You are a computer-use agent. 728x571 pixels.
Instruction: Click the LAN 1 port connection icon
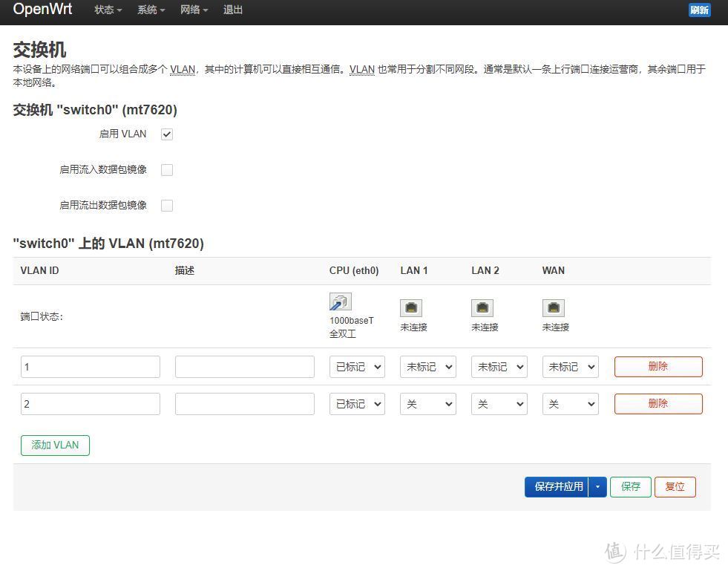click(410, 306)
